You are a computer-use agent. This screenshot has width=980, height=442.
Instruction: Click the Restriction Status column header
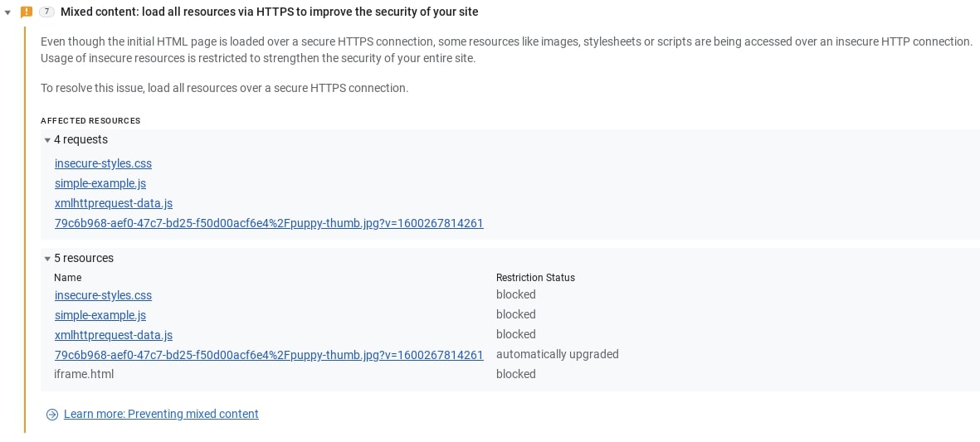(x=535, y=278)
